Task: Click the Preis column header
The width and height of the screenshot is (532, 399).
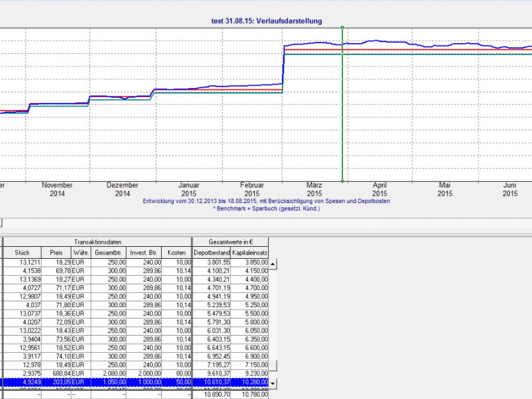Action: 56,253
